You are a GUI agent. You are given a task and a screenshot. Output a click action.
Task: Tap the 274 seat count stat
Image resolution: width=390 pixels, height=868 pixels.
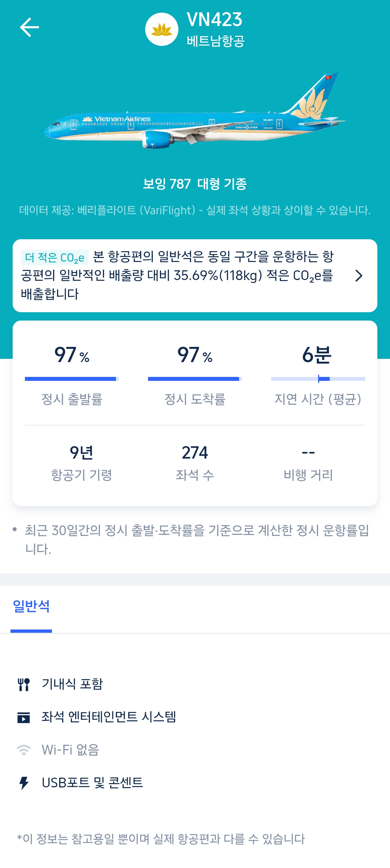pos(195,453)
